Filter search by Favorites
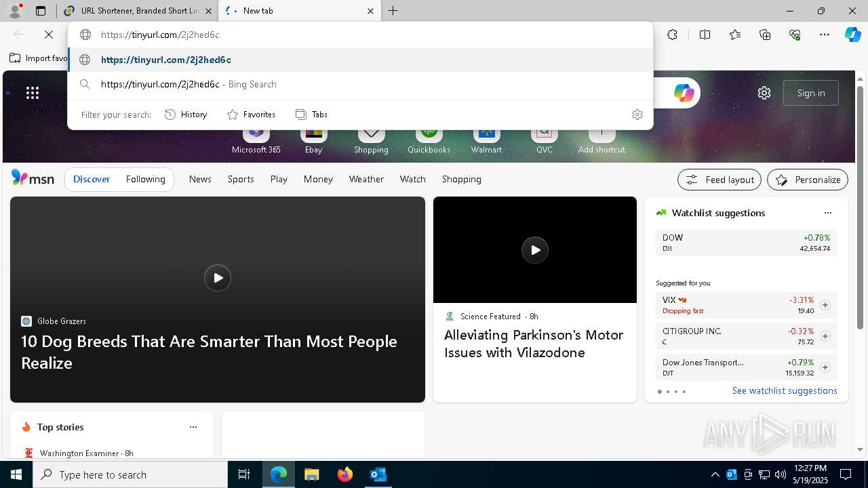This screenshot has width=868, height=488. tap(252, 115)
